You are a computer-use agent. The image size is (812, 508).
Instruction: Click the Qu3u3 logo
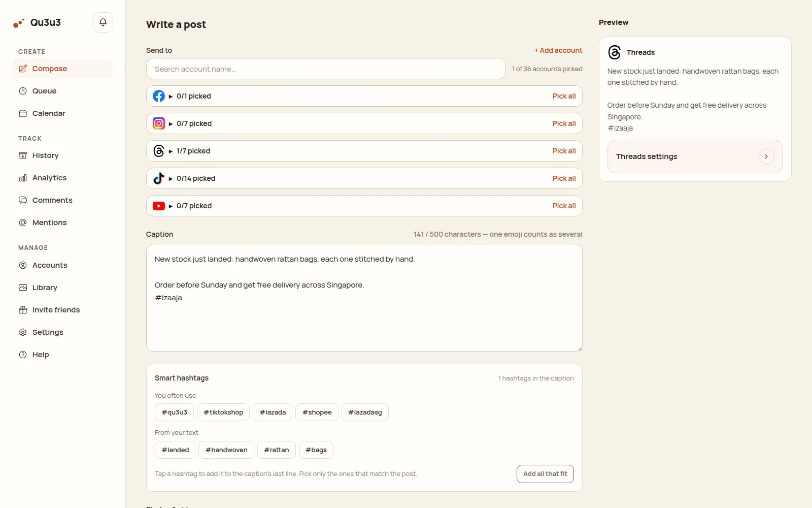coord(37,22)
